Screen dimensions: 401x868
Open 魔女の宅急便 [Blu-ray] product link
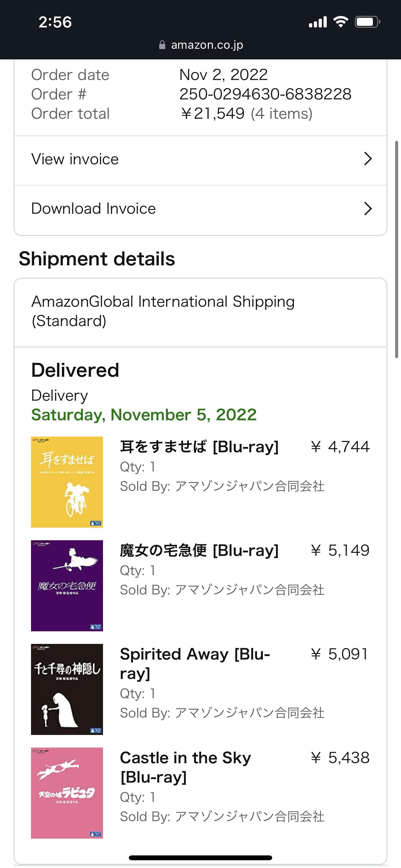[x=199, y=551]
